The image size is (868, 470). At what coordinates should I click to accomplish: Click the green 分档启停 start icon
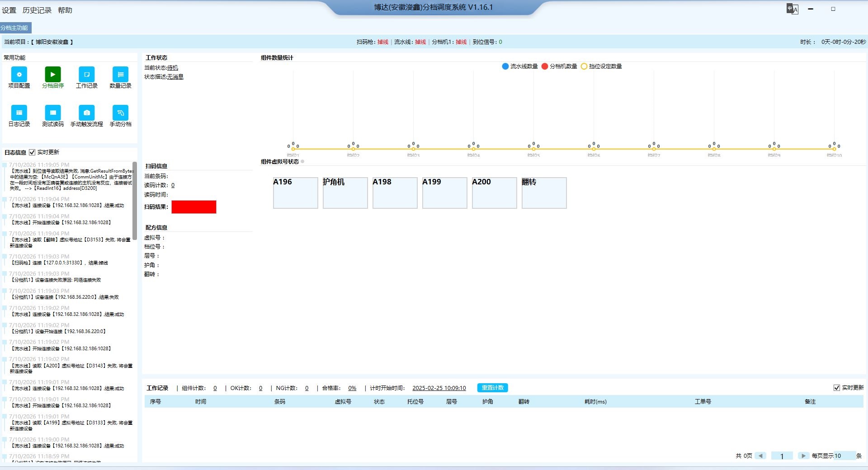pyautogui.click(x=53, y=75)
